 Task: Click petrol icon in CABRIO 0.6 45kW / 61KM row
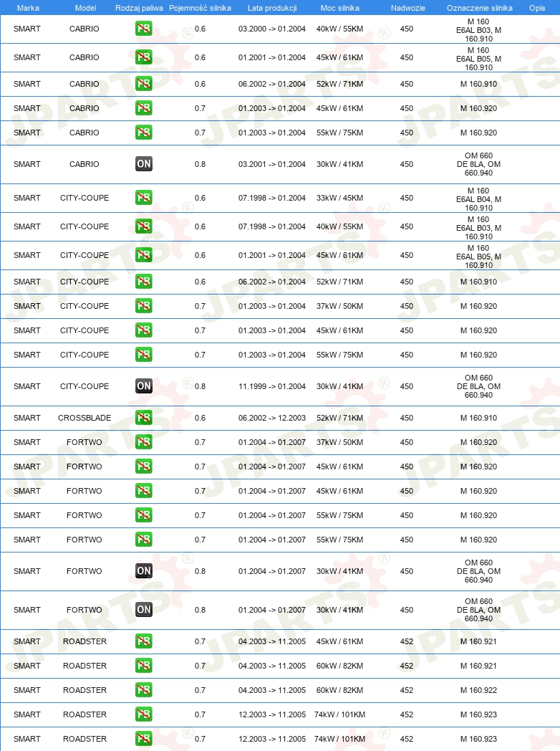(144, 57)
